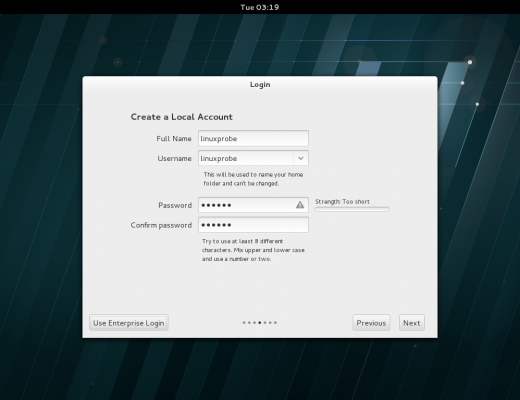The height and width of the screenshot is (400, 520).
Task: Go back with the Previous button
Action: tap(371, 323)
